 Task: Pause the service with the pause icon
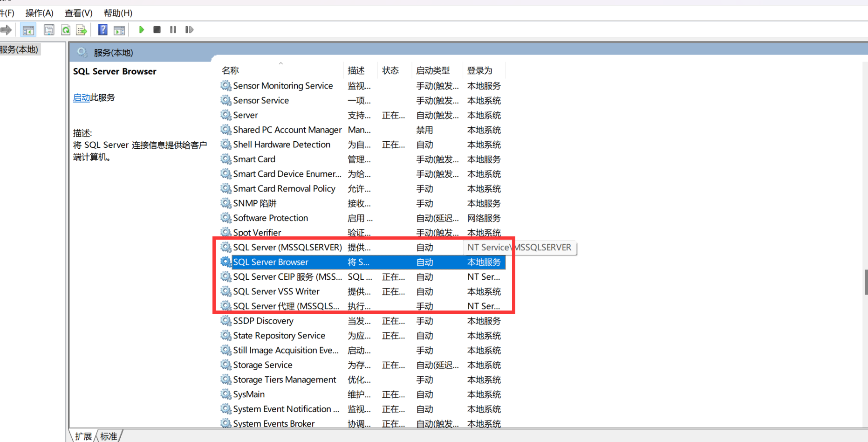(x=173, y=30)
